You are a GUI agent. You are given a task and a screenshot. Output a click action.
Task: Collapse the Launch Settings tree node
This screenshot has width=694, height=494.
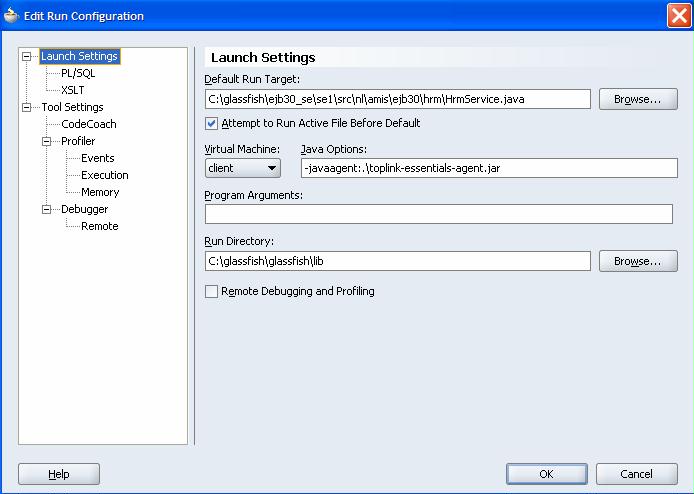(27, 57)
